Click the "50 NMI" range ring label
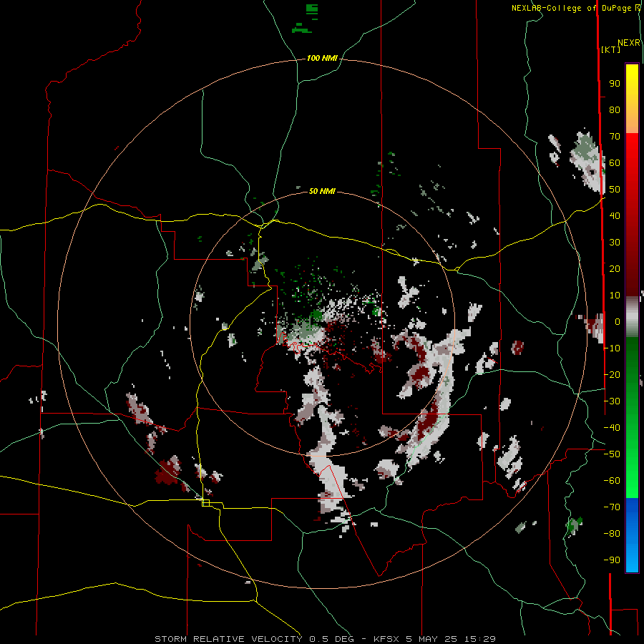Image resolution: width=644 pixels, height=644 pixels. [322, 191]
